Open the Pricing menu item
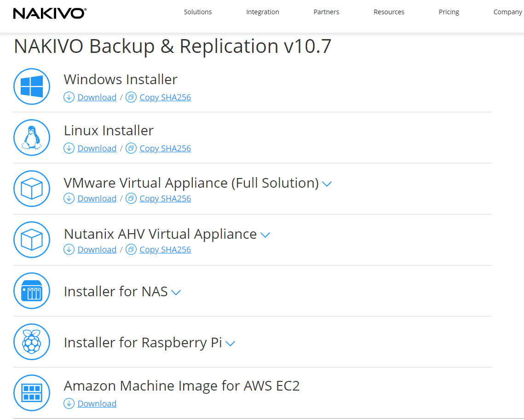524x420 pixels. [x=449, y=12]
